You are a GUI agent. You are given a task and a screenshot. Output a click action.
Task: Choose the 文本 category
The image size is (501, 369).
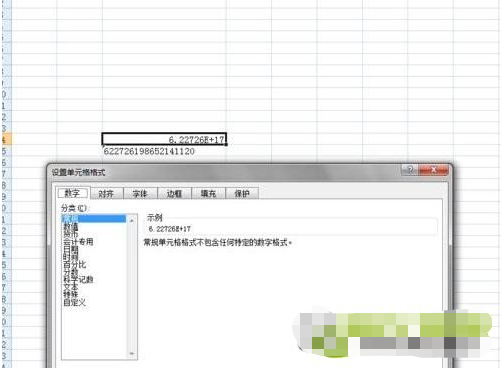point(71,287)
